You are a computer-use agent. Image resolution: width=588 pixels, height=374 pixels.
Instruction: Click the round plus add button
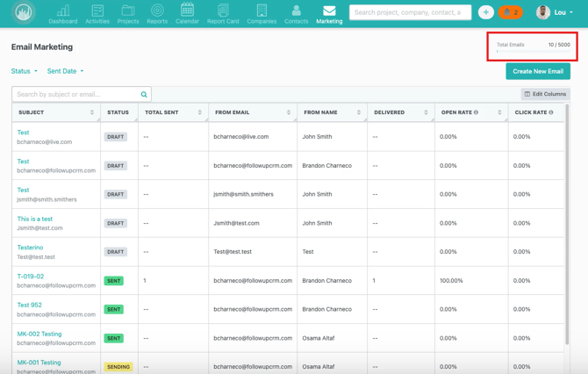tap(485, 12)
